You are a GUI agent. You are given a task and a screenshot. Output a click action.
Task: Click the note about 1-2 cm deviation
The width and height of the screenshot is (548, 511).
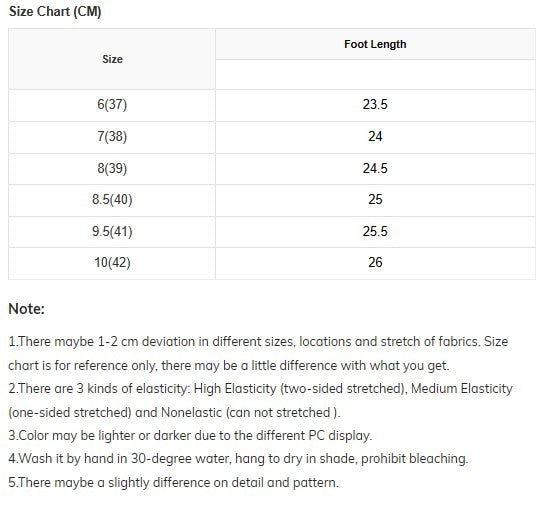point(258,353)
